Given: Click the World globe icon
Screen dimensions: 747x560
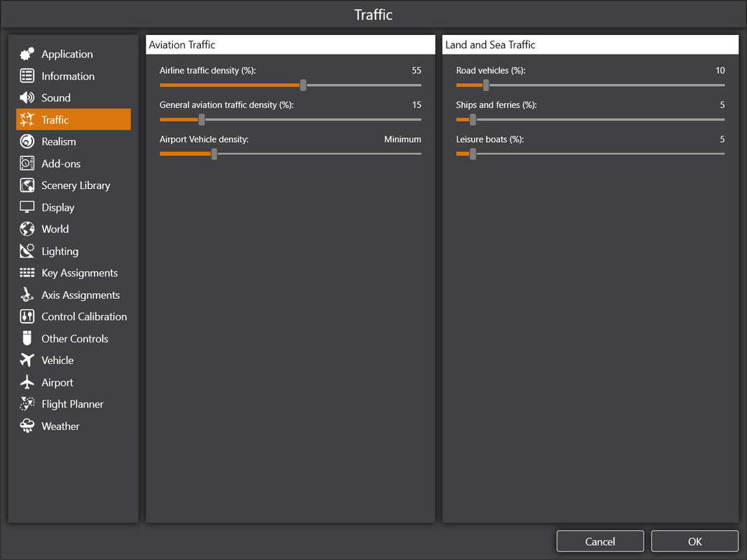Looking at the screenshot, I should (x=27, y=229).
